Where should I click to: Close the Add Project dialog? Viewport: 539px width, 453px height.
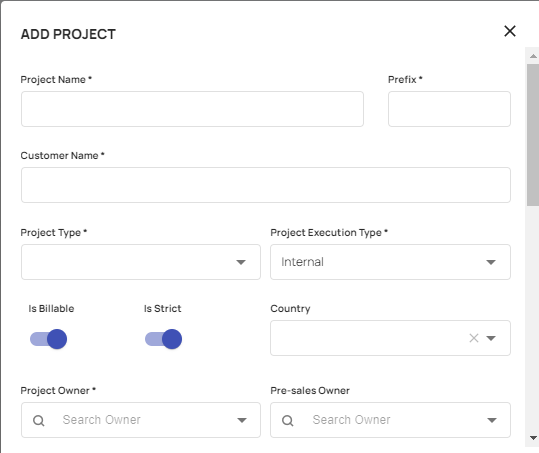pos(510,31)
